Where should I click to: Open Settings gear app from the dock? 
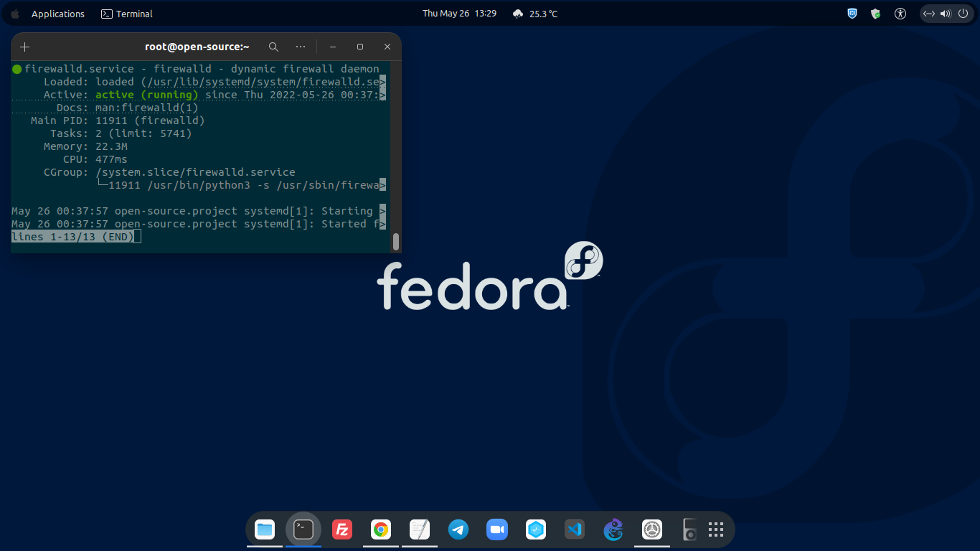coord(652,530)
